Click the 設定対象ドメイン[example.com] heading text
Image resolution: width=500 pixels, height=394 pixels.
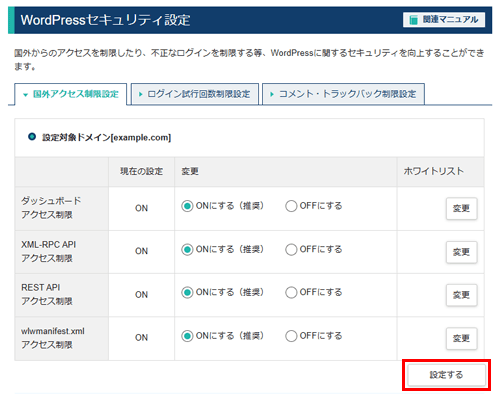[106, 137]
